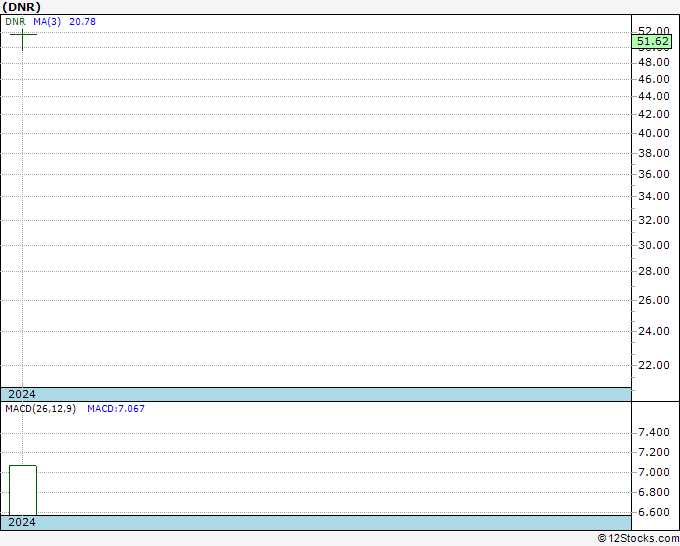
Task: Click the 2024 label under MACD panel
Action: (x=22, y=522)
